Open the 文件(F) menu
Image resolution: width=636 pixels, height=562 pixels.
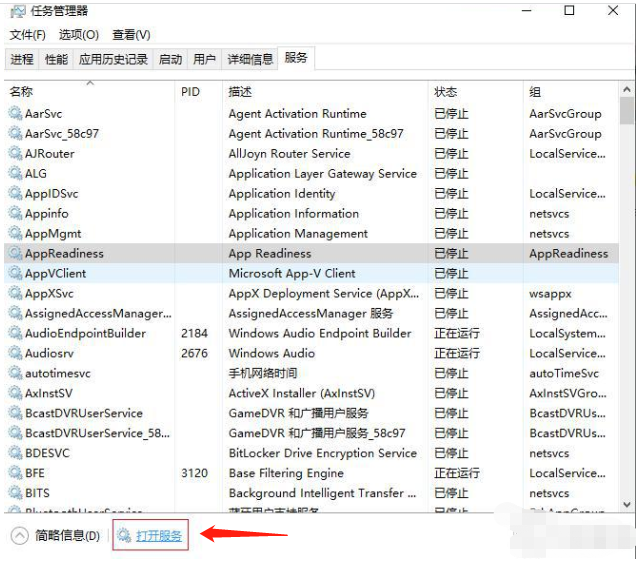coord(28,35)
